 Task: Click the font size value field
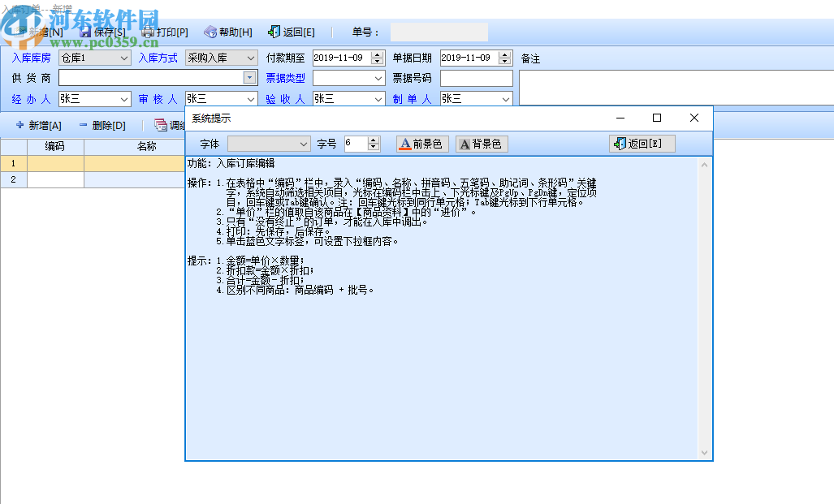(x=356, y=144)
